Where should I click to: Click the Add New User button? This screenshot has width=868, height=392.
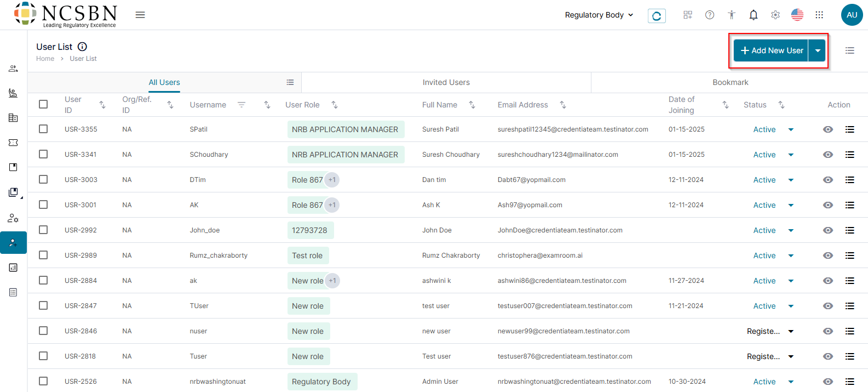[771, 50]
